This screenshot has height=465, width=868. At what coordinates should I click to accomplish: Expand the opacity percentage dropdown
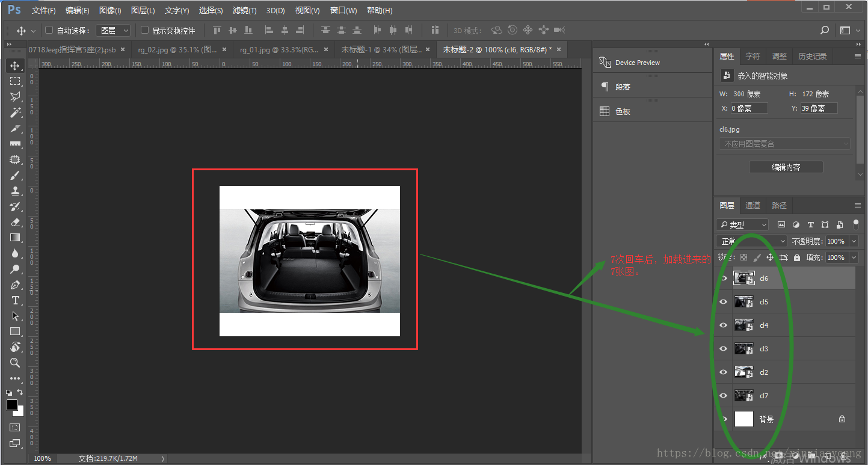[854, 241]
